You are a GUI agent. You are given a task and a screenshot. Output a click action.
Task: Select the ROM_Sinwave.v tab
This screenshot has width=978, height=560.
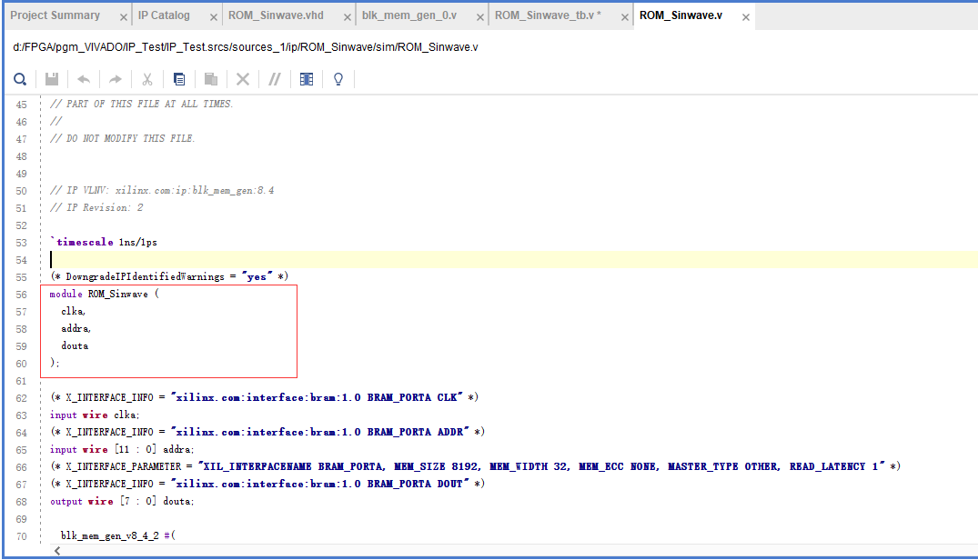coord(681,15)
